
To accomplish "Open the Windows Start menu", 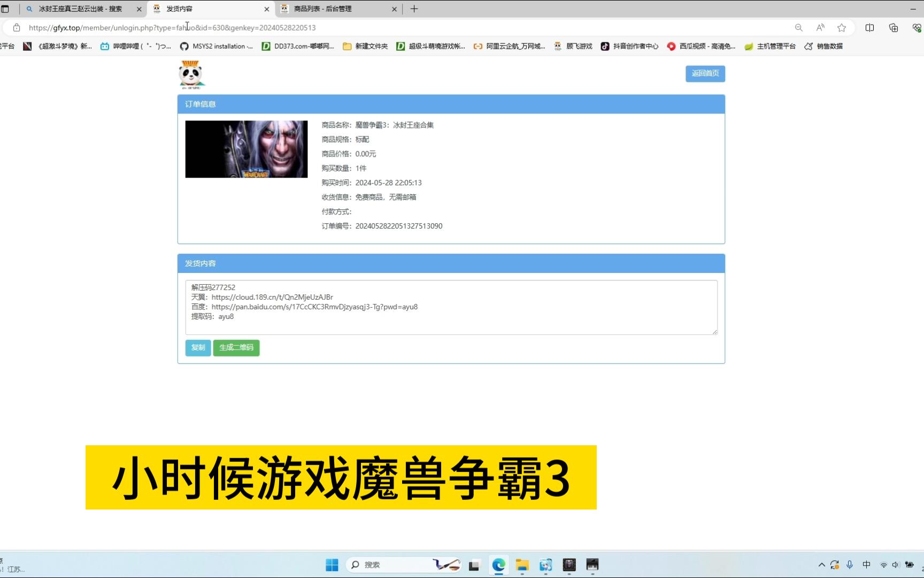I will [x=332, y=565].
